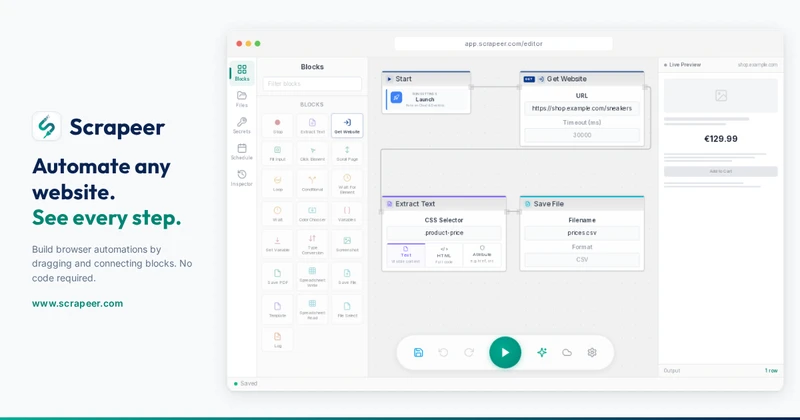Run the automation with the green play button
The height and width of the screenshot is (420, 800).
click(505, 352)
